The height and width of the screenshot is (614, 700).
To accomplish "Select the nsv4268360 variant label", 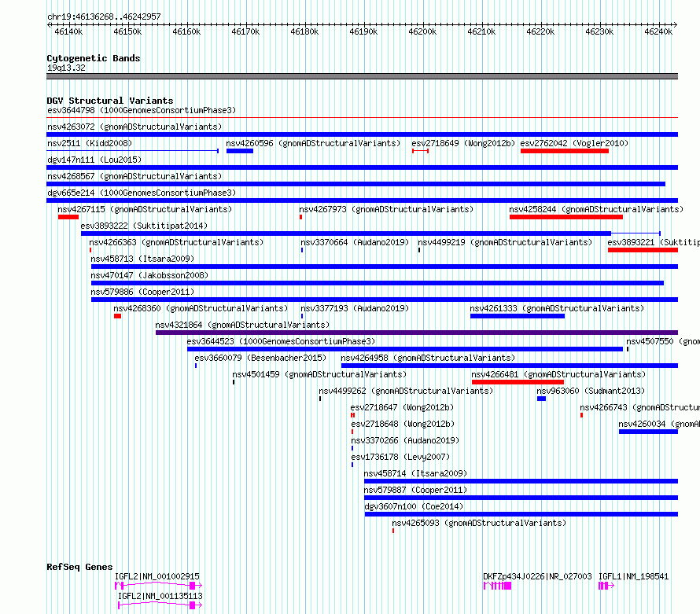I will click(x=201, y=308).
